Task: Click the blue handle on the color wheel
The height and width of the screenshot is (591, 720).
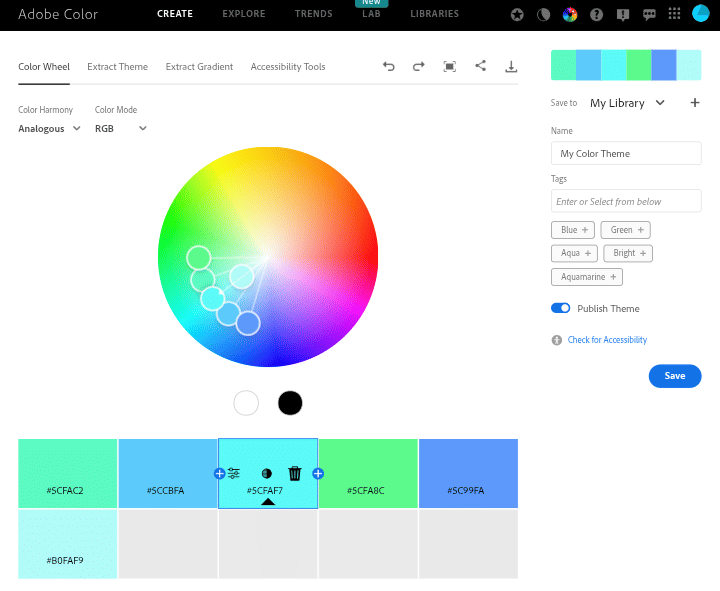Action: tap(248, 323)
